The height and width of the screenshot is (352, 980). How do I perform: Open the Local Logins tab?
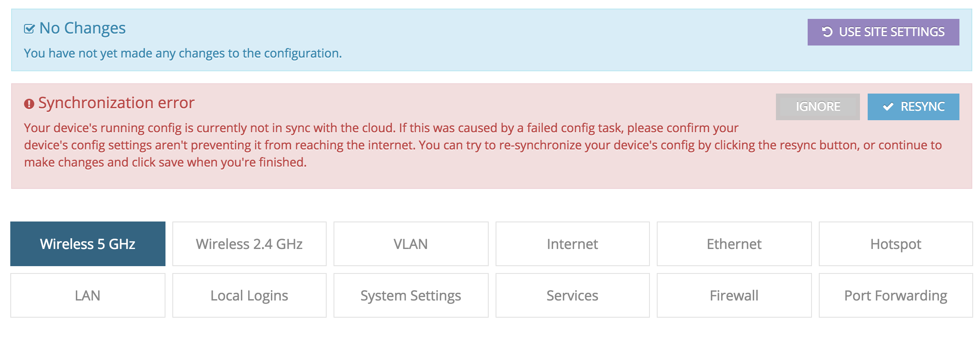[x=249, y=295]
